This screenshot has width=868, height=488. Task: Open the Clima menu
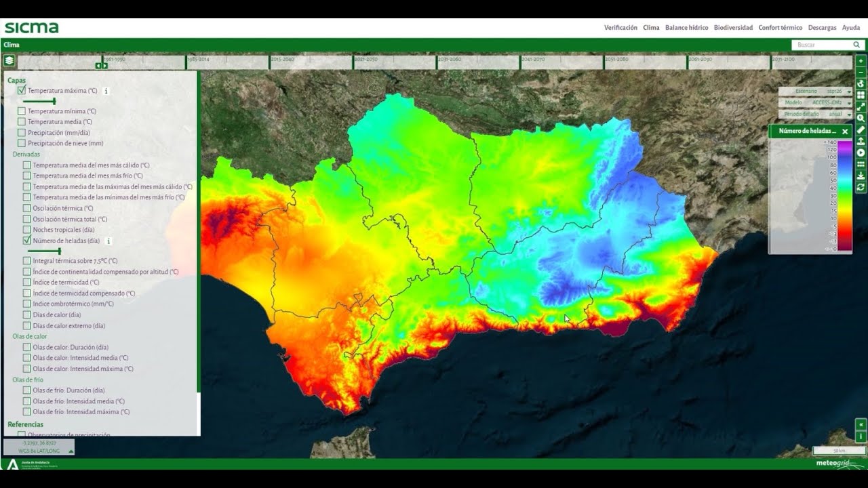651,28
